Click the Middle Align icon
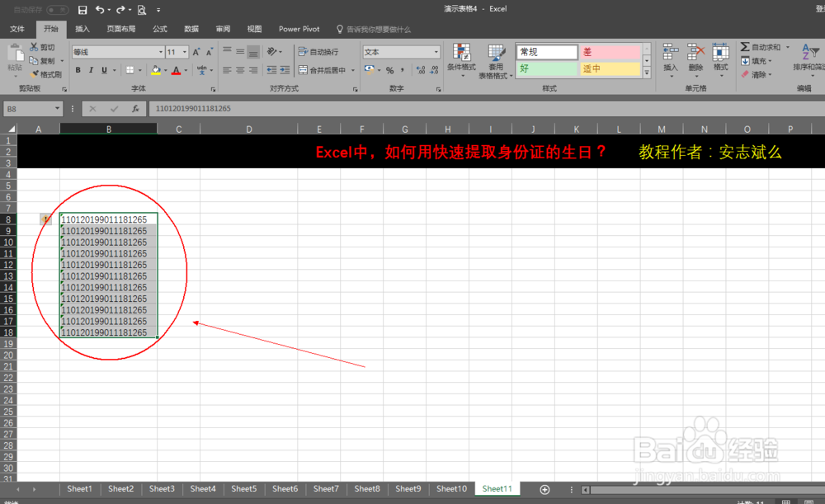This screenshot has height=504, width=825. coord(240,51)
